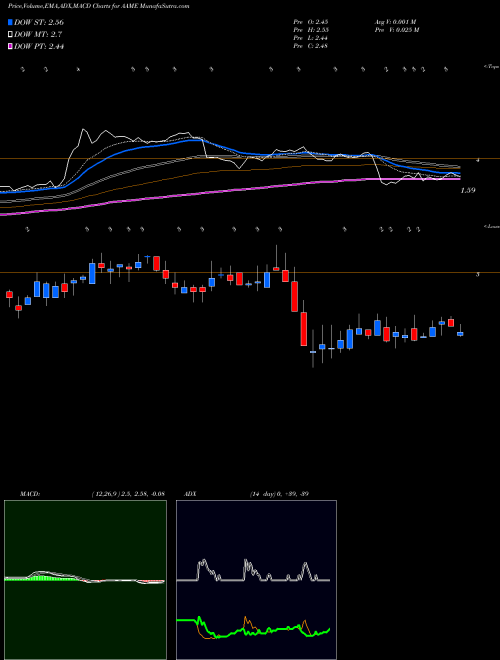Click the white DOW MT legend swatch

pyautogui.click(x=11, y=35)
